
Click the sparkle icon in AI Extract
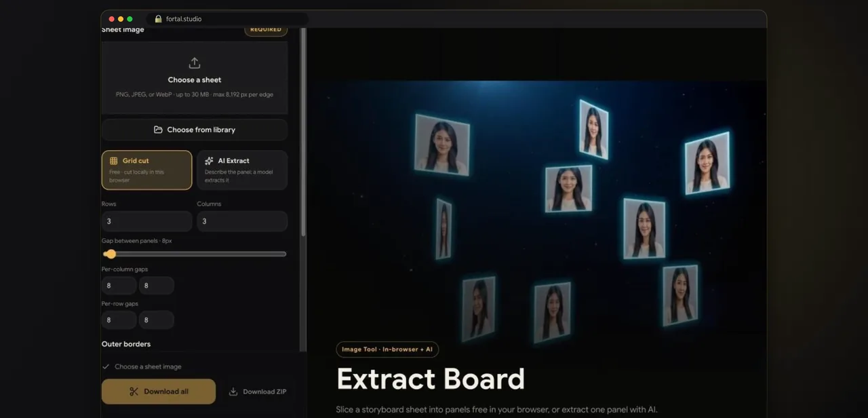[x=209, y=161]
